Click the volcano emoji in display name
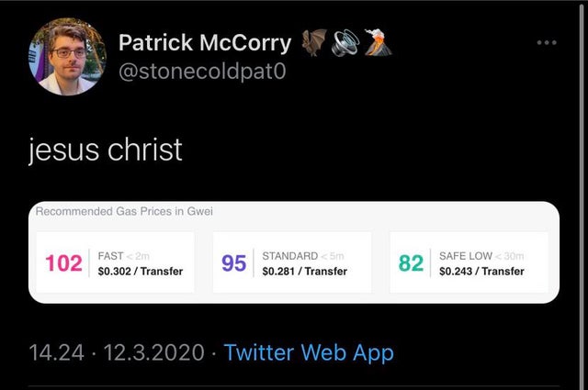The image size is (588, 390). pyautogui.click(x=378, y=42)
